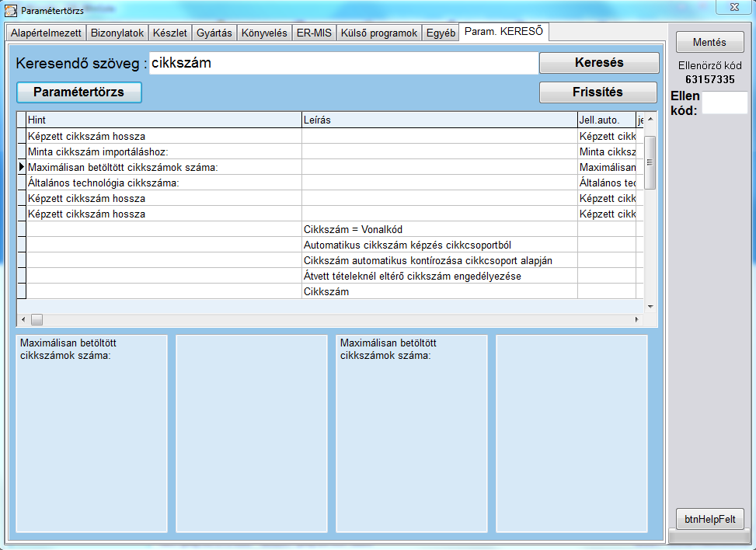Click the control code value 63157335

click(x=709, y=79)
